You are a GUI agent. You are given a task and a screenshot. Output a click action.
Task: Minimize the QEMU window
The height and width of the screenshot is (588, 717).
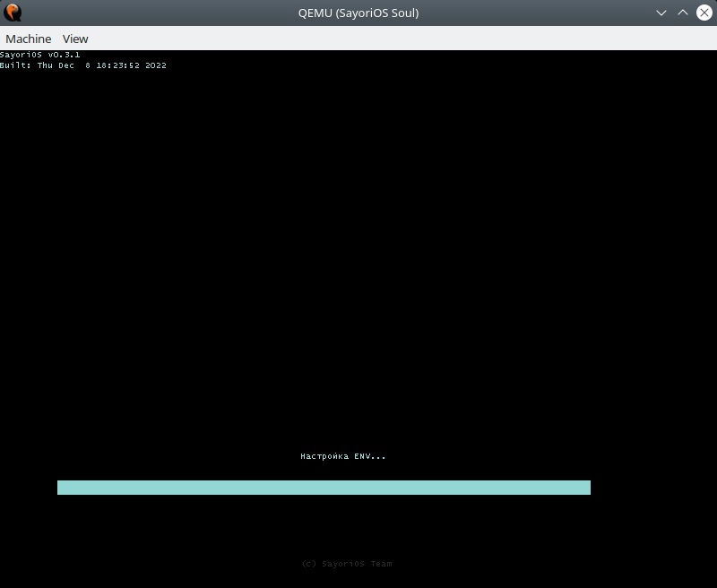point(661,13)
